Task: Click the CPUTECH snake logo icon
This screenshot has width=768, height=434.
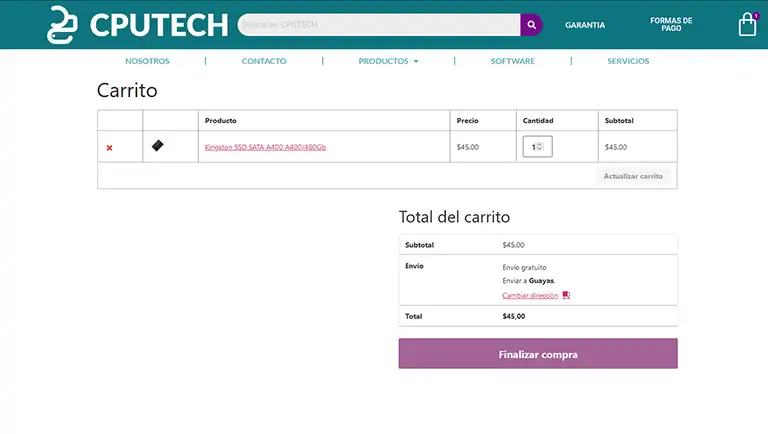Action: click(x=63, y=25)
